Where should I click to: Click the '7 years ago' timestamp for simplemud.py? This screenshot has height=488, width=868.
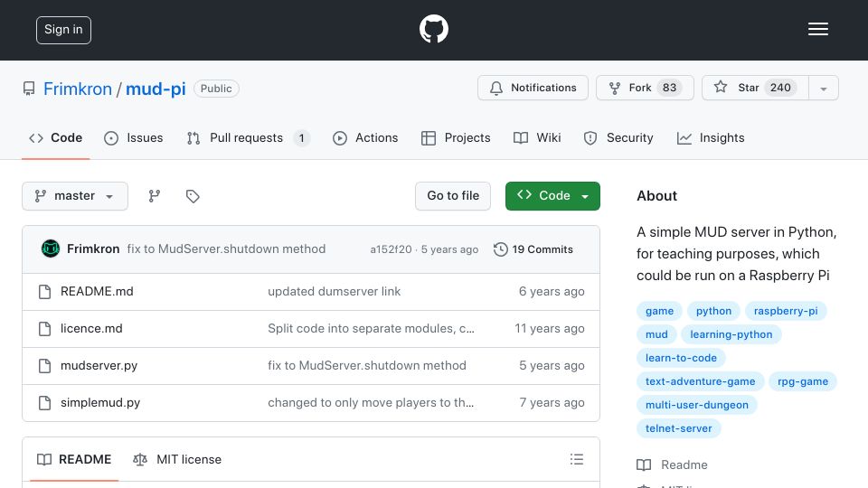(x=552, y=403)
